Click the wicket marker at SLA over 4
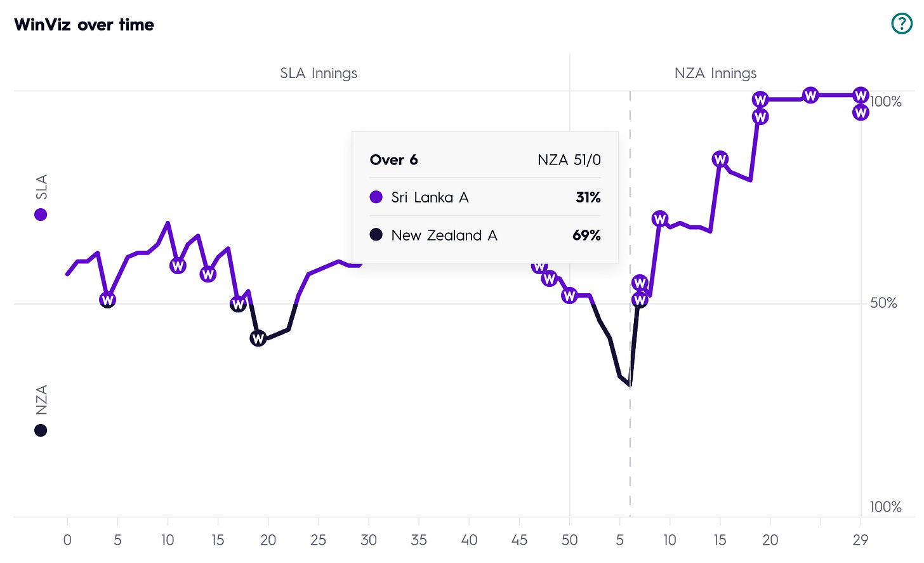The height and width of the screenshot is (563, 924). click(x=108, y=300)
